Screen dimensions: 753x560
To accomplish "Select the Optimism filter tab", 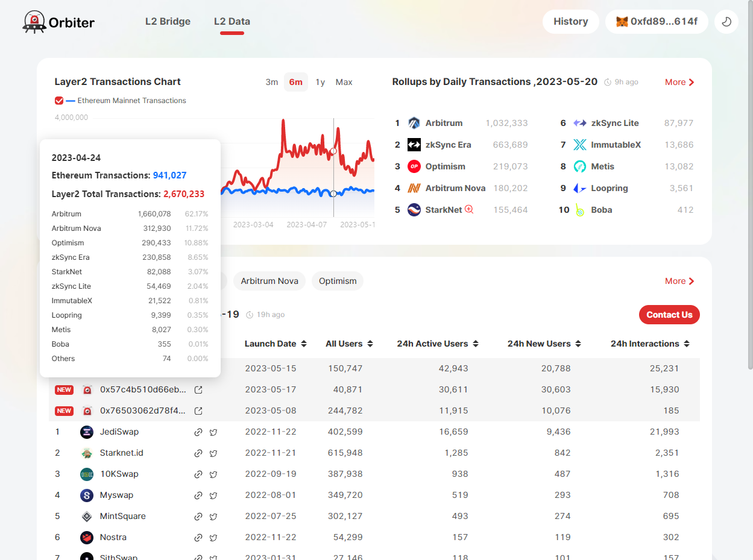I will (338, 281).
